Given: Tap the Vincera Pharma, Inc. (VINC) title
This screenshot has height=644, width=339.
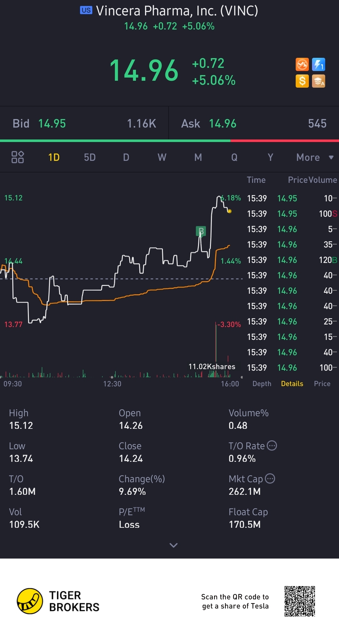Looking at the screenshot, I should [x=177, y=11].
